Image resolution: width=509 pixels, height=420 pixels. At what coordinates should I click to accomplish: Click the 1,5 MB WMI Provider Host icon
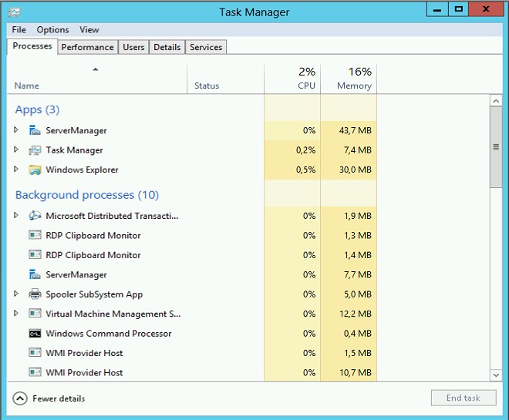35,353
